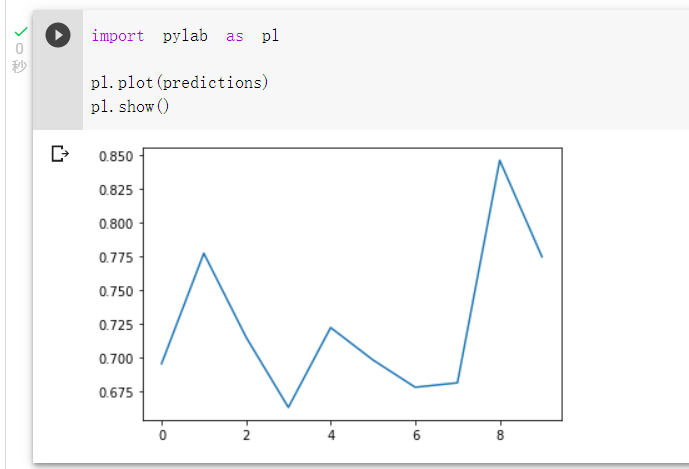Click the 0.850 y-axis label

pos(116,156)
